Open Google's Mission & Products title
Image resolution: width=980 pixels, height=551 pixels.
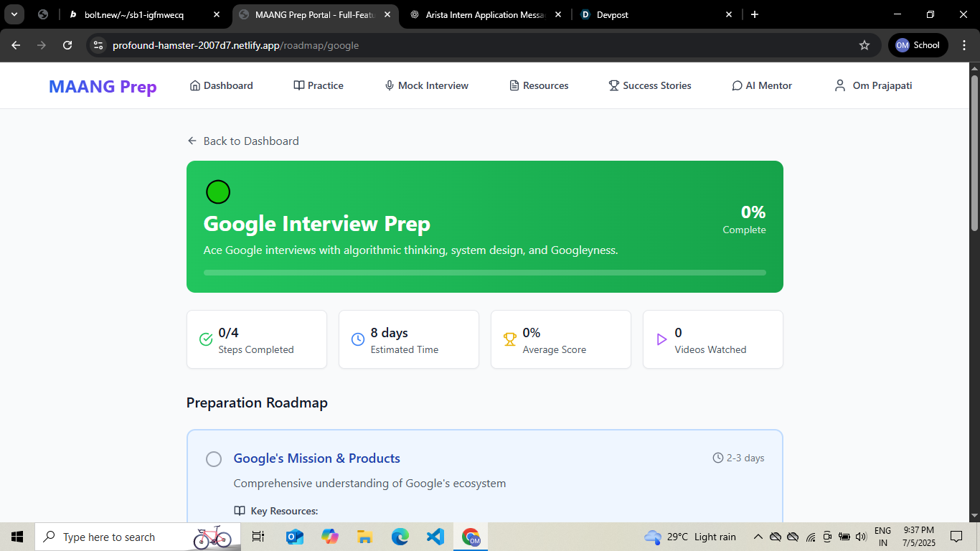click(x=317, y=458)
